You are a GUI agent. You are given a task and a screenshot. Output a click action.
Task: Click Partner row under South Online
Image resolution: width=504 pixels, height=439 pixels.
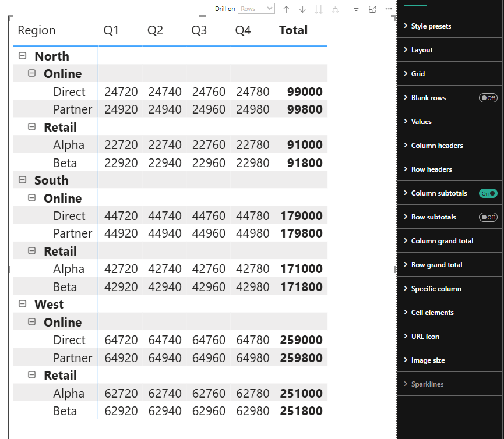[73, 233]
